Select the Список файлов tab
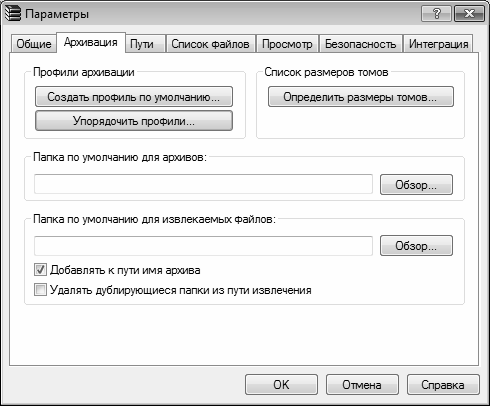 (x=211, y=44)
